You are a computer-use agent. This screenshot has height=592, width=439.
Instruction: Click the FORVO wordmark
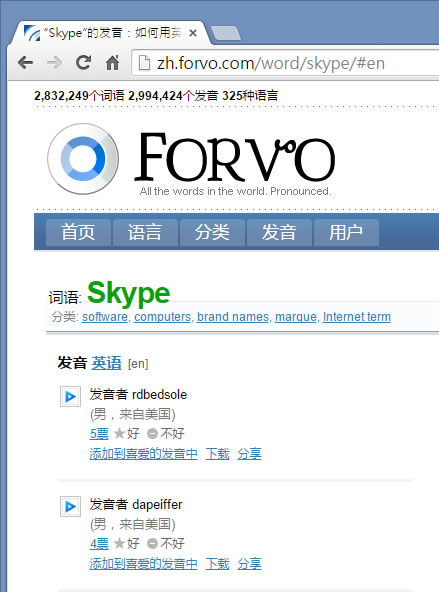[x=235, y=157]
